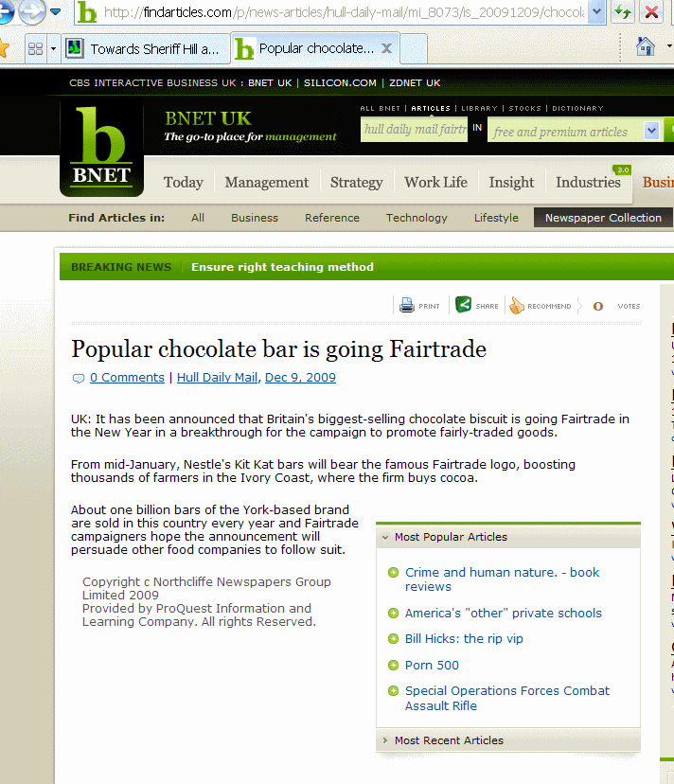Select ARTICLES search scope
The width and height of the screenshot is (674, 784).
(x=431, y=109)
